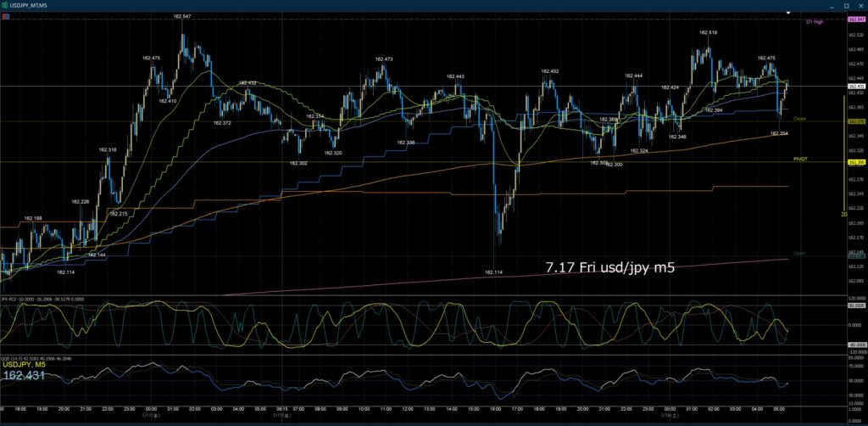The height and width of the screenshot is (426, 868).
Task: Minimize the USDJPY chart window
Action: point(832,5)
